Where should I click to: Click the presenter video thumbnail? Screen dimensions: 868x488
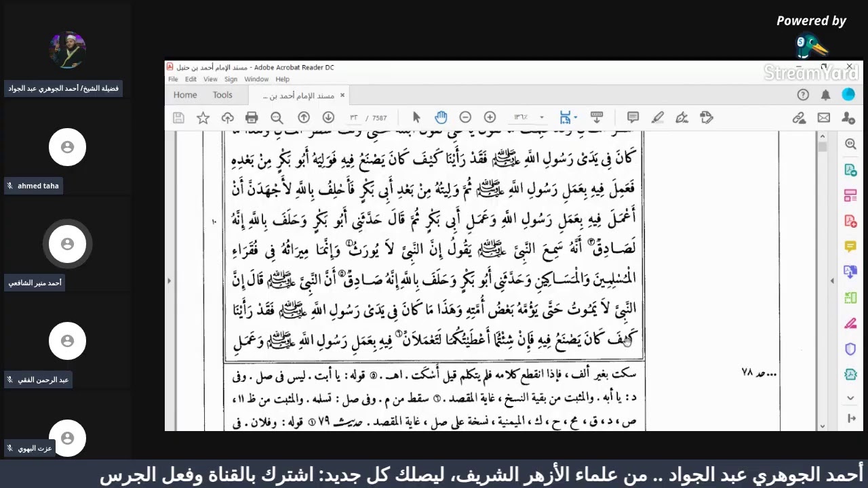(x=67, y=49)
